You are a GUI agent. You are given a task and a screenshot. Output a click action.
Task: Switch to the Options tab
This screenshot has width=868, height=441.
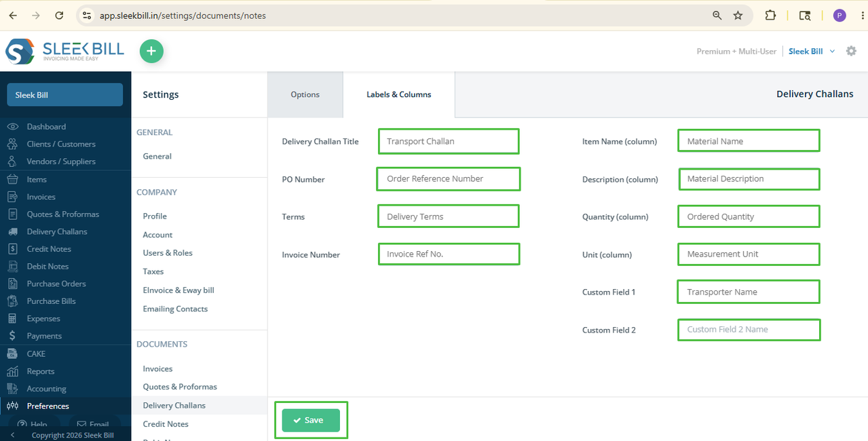pyautogui.click(x=305, y=94)
